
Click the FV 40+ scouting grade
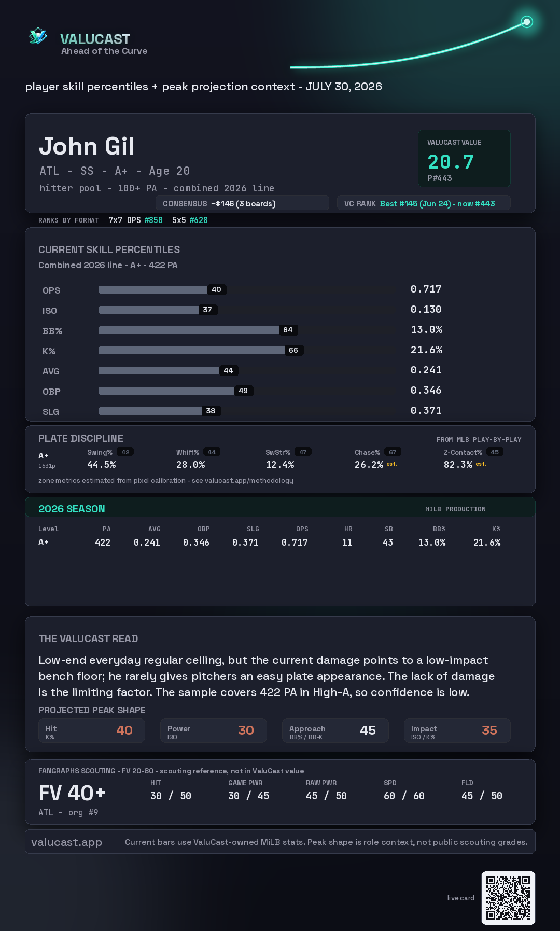pos(72,793)
